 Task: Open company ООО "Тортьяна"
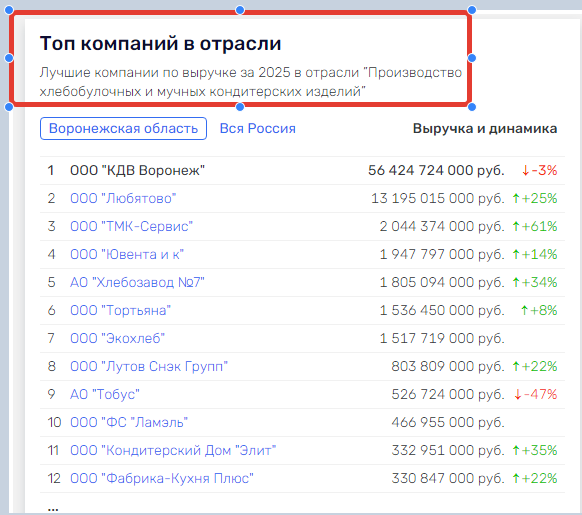click(x=120, y=310)
